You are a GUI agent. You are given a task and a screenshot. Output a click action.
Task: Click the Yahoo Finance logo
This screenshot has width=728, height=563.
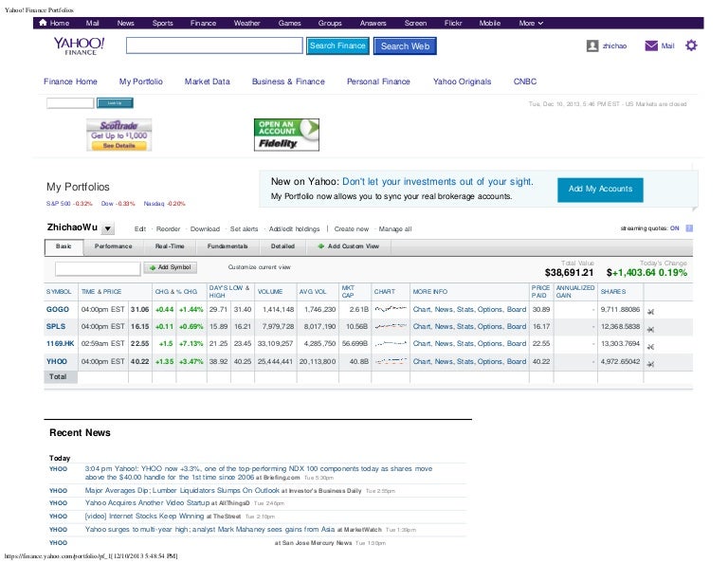[x=80, y=45]
